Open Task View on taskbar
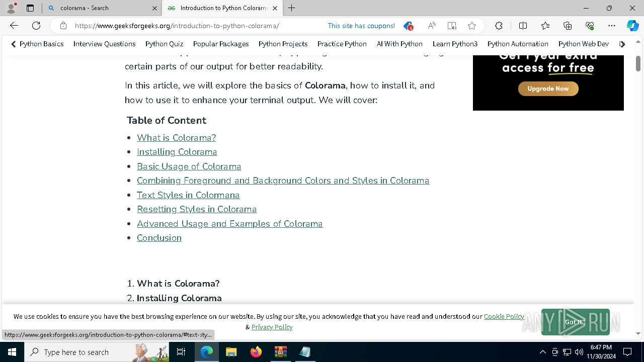Screen dimensions: 644x362 click(181, 352)
